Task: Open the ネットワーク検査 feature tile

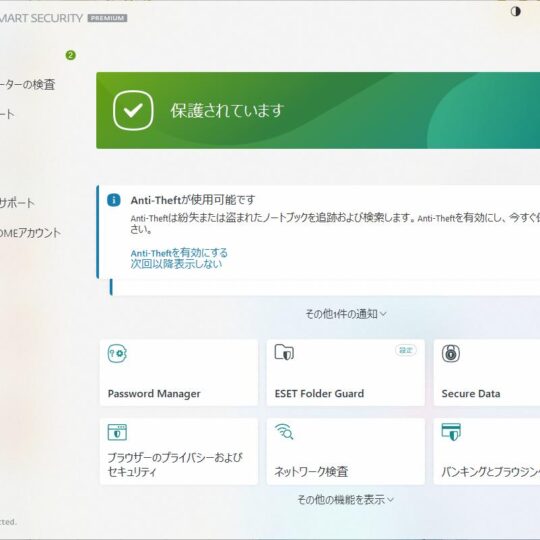Action: point(345,451)
